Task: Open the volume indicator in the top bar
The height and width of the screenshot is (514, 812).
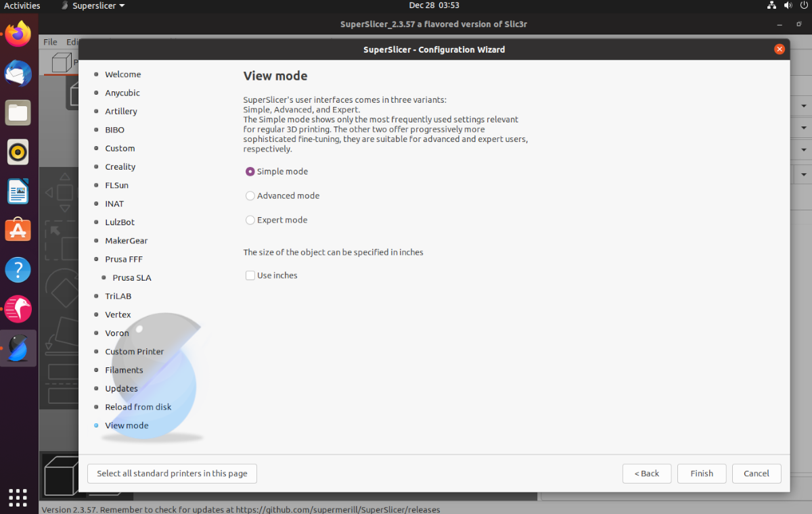Action: [x=787, y=5]
